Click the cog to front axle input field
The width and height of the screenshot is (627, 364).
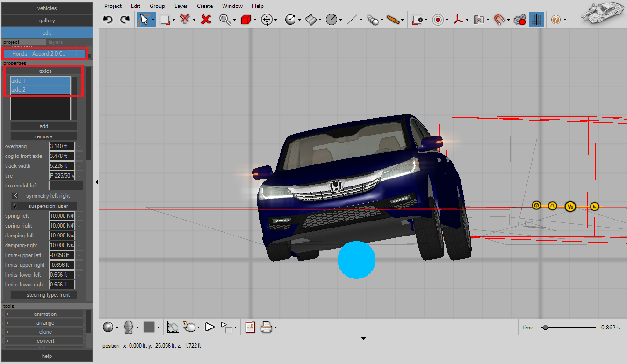pyautogui.click(x=62, y=156)
